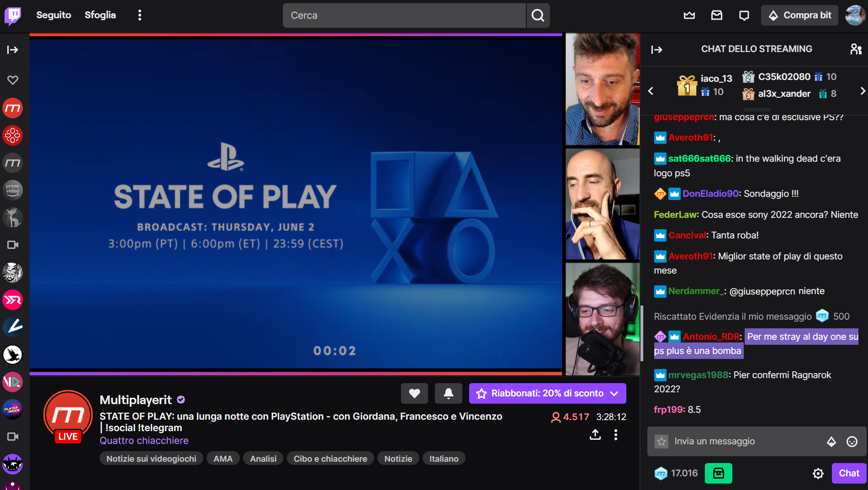Open the whispers chat bubble icon
This screenshot has width=868, height=490.
pyautogui.click(x=744, y=16)
